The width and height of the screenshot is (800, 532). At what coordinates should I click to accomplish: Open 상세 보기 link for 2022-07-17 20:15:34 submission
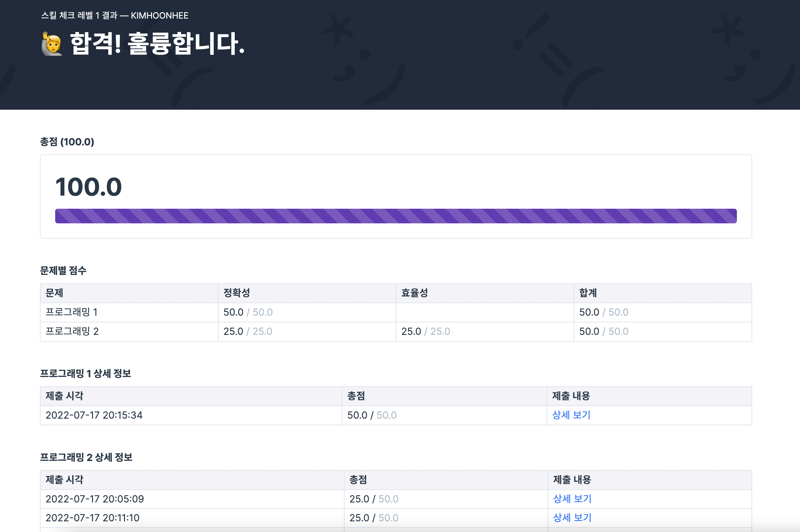point(571,415)
